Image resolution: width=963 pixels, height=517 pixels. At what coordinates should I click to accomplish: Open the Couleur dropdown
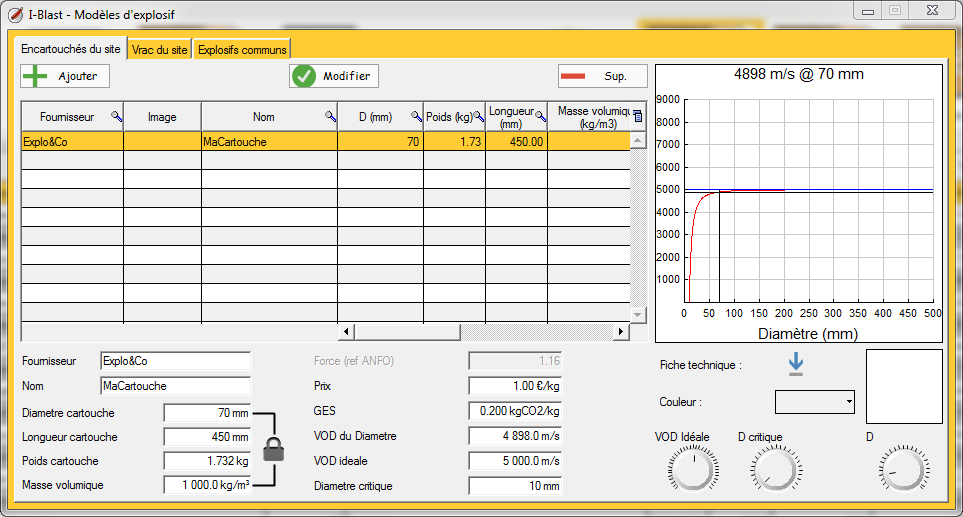coord(814,402)
